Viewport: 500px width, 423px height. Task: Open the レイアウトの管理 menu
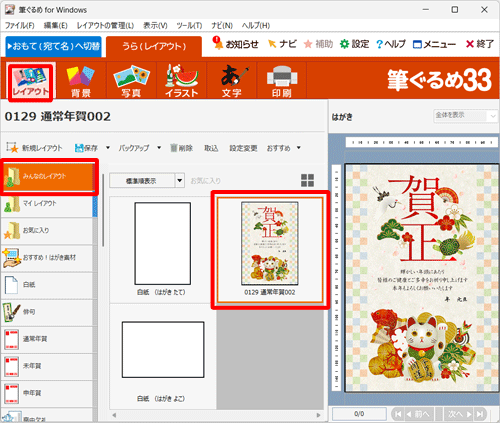pyautogui.click(x=105, y=26)
